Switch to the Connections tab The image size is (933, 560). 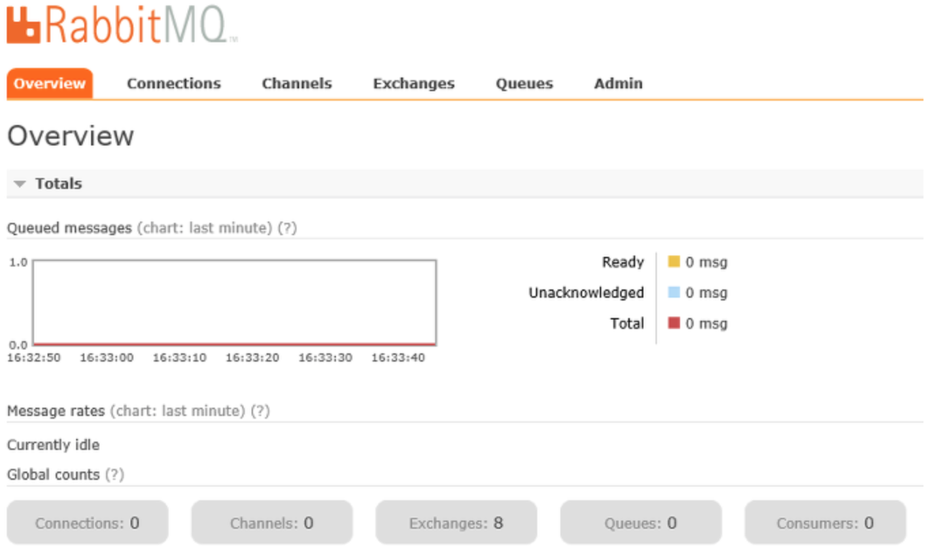[174, 84]
